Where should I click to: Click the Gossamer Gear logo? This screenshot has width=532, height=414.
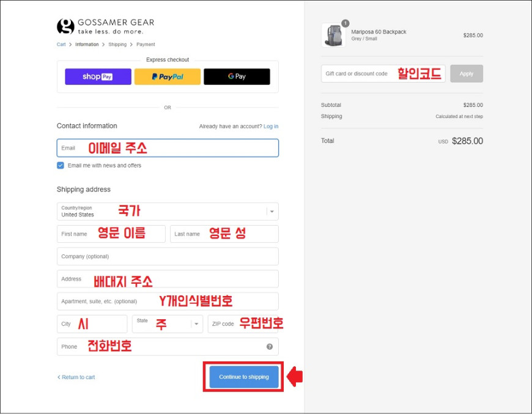[105, 26]
